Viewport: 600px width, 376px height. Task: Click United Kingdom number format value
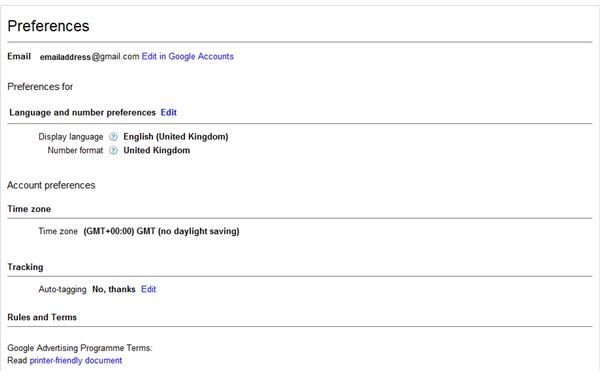pos(157,150)
